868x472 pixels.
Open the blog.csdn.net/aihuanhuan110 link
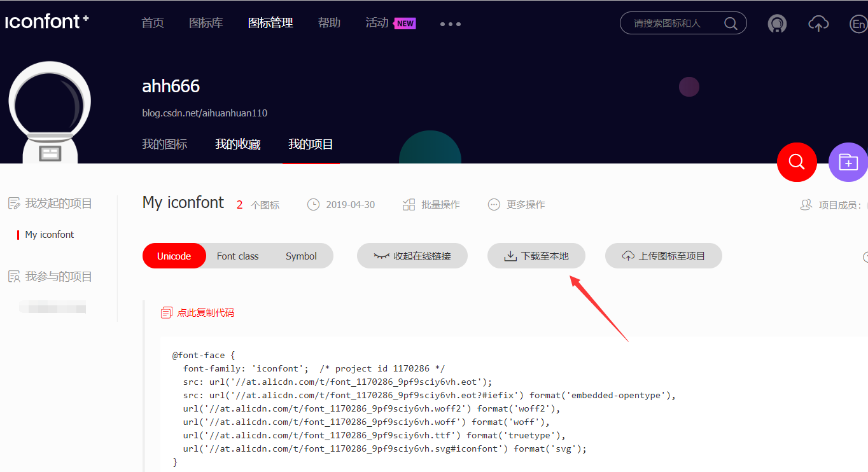[x=205, y=113]
